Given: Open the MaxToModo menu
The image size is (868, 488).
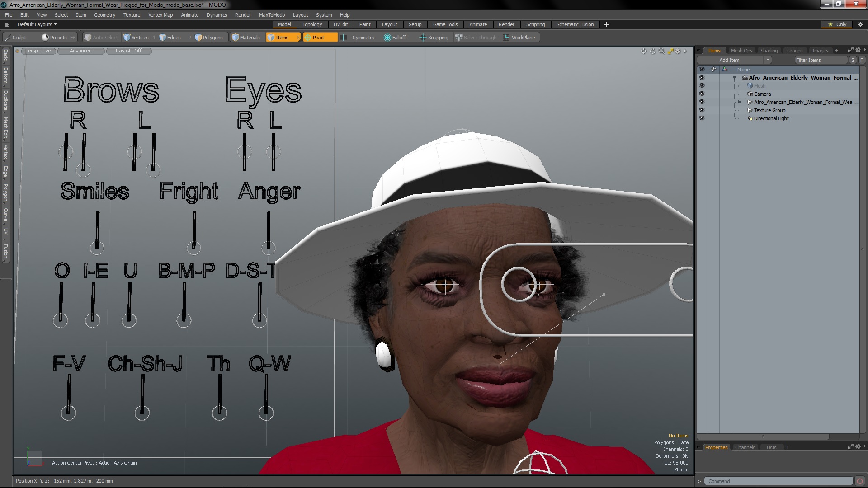Looking at the screenshot, I should tap(272, 15).
